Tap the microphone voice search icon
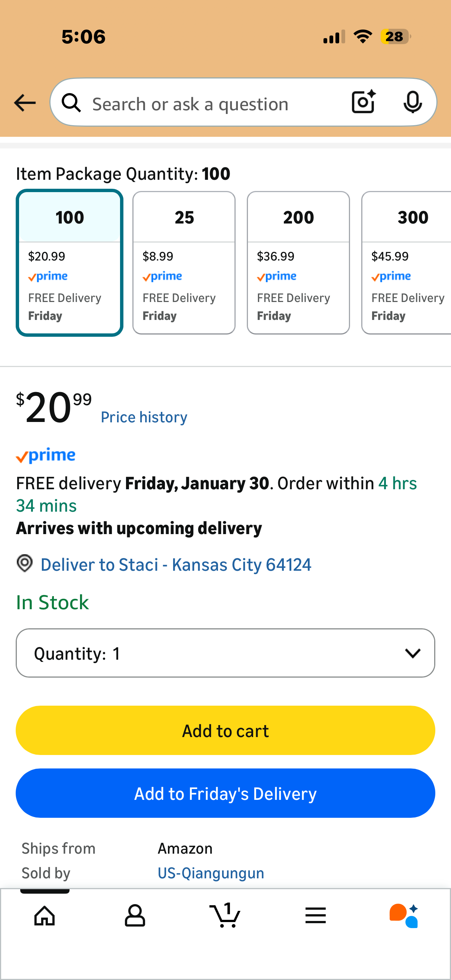451x980 pixels. (412, 102)
